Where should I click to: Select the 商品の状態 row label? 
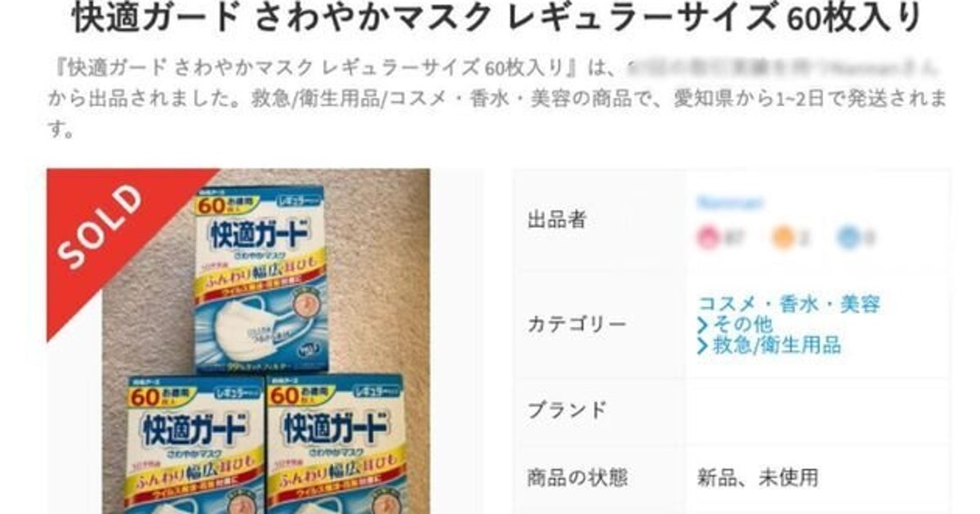(577, 476)
